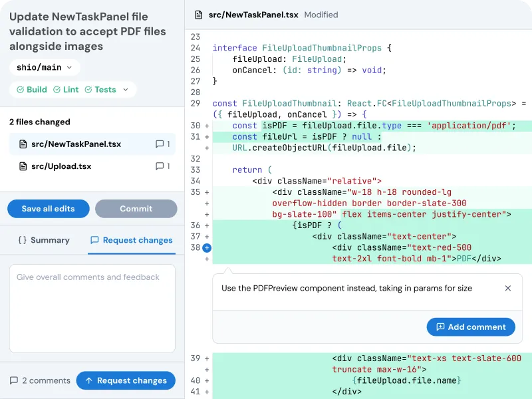
Task: Open src/Upload.tsx in changed files list
Action: pyautogui.click(x=61, y=166)
